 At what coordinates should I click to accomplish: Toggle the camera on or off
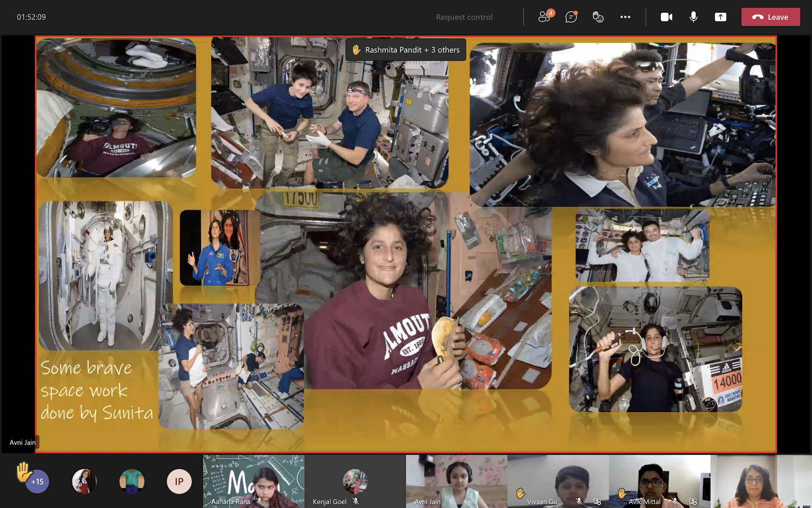pyautogui.click(x=666, y=17)
